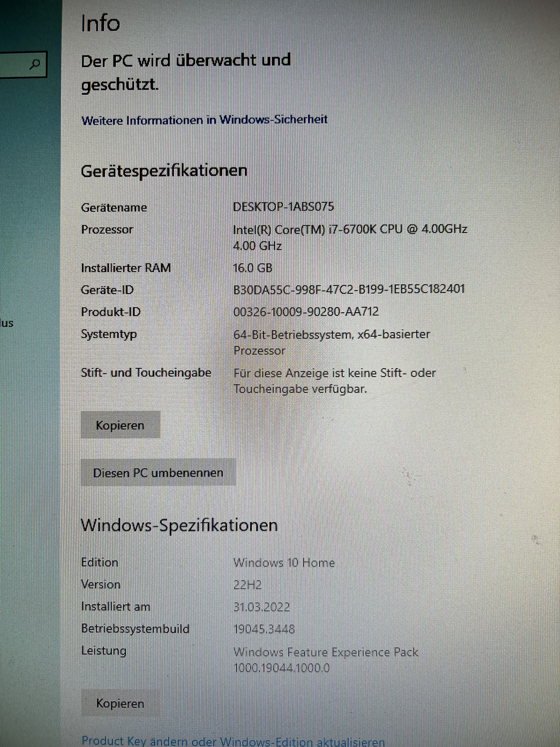Click the Windows-Spezifikationen heading

(180, 525)
